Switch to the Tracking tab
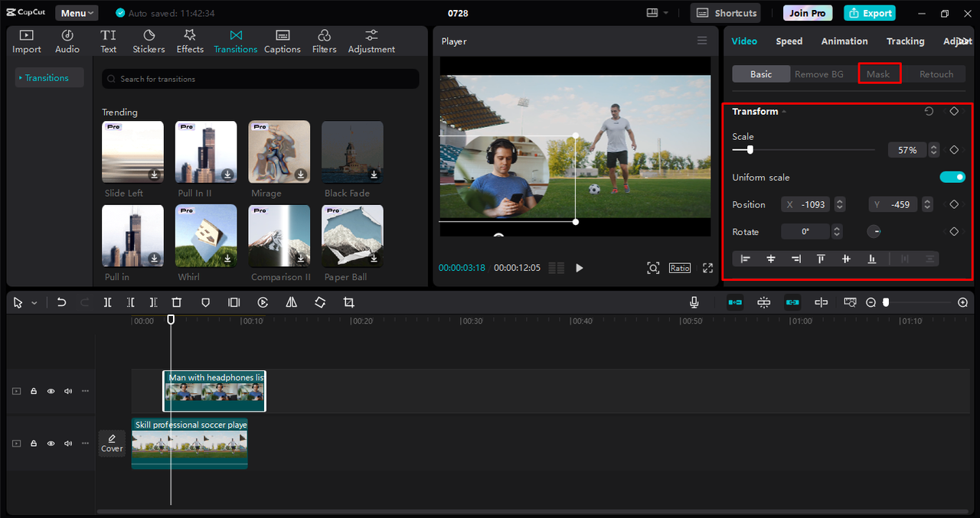This screenshot has width=980, height=518. 906,41
